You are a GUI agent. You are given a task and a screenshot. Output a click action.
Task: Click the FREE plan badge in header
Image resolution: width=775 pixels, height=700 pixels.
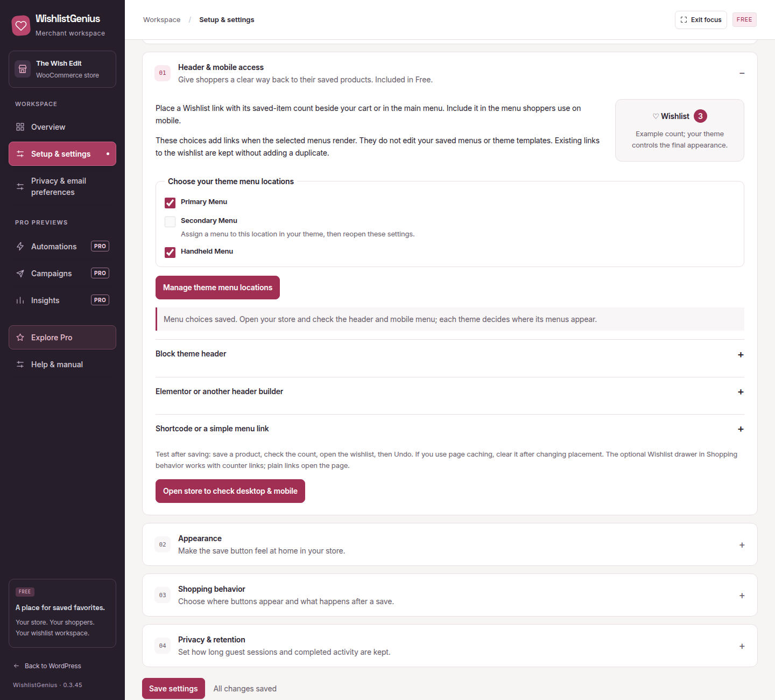point(744,20)
